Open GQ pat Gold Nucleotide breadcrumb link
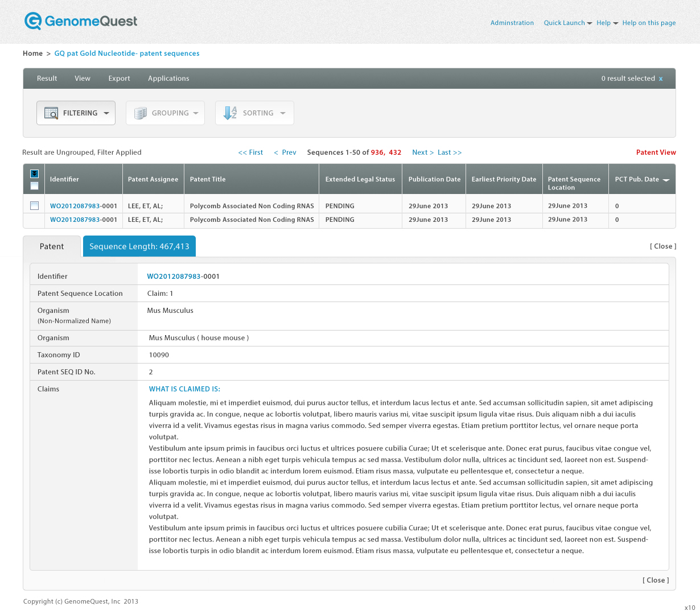 [x=127, y=53]
